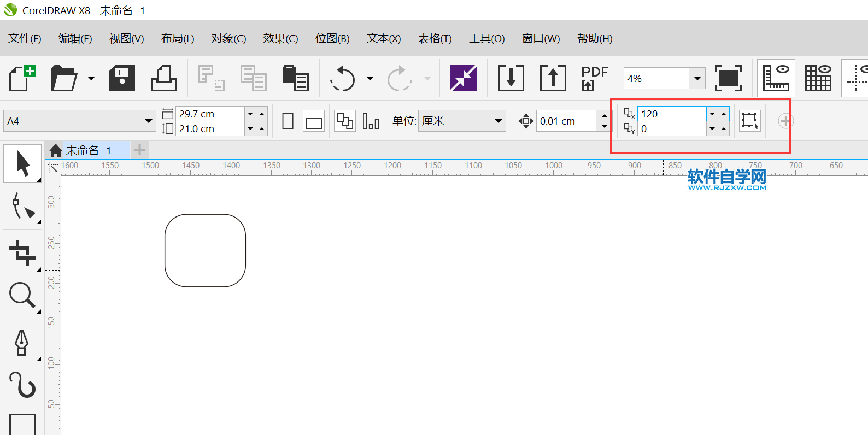This screenshot has height=435, width=868.
Task: Add new document tab with plus
Action: tap(139, 150)
